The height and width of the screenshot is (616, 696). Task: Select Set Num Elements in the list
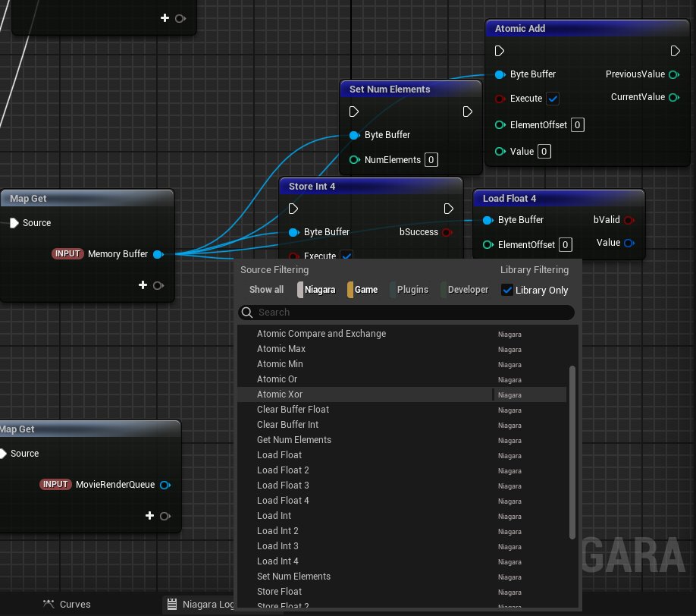402,577
